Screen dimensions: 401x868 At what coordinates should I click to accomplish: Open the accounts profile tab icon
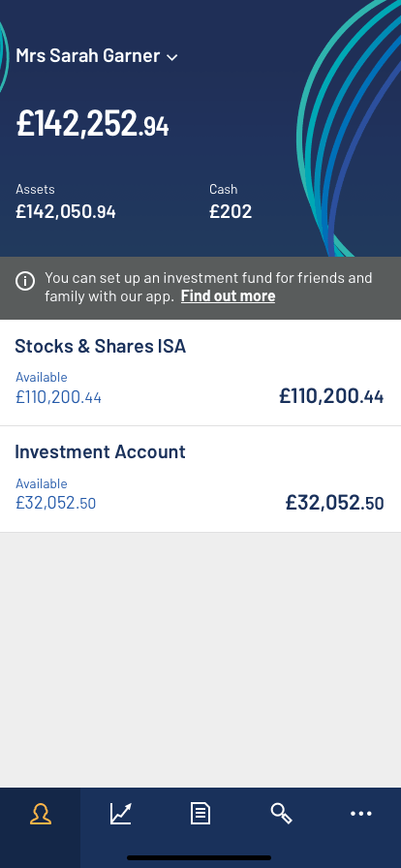(x=41, y=814)
